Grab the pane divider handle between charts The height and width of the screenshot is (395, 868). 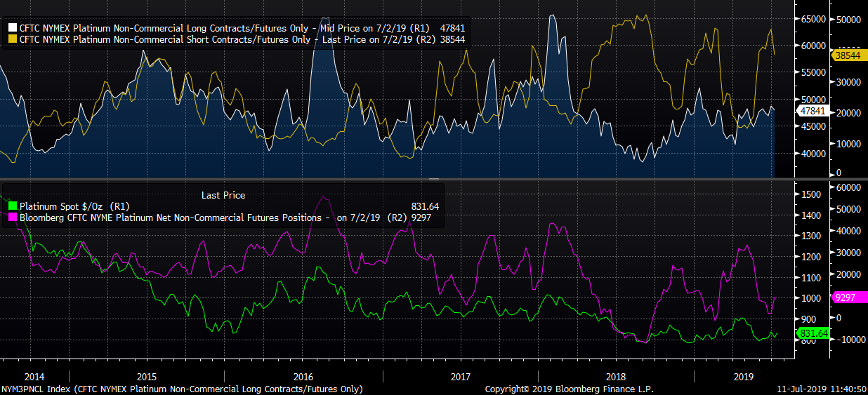point(433,180)
